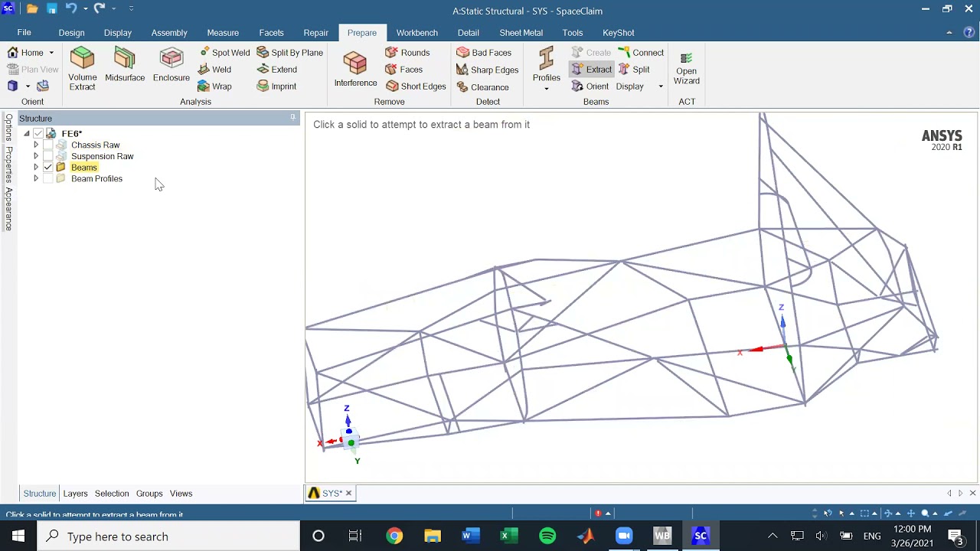Detect Bad Faces
Viewport: 980px width, 551px height.
click(484, 53)
